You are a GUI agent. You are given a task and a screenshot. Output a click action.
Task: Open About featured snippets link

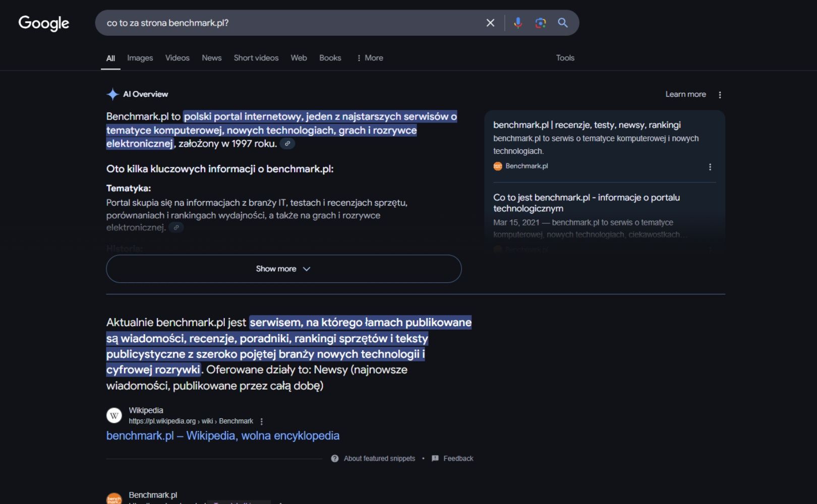click(379, 459)
